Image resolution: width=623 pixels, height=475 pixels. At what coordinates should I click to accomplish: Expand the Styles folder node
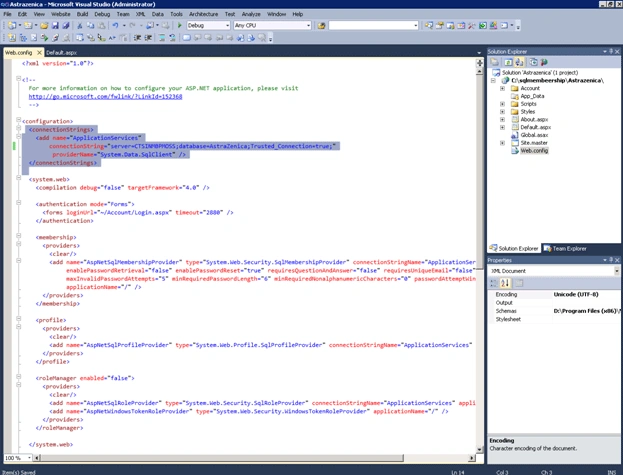pos(502,112)
